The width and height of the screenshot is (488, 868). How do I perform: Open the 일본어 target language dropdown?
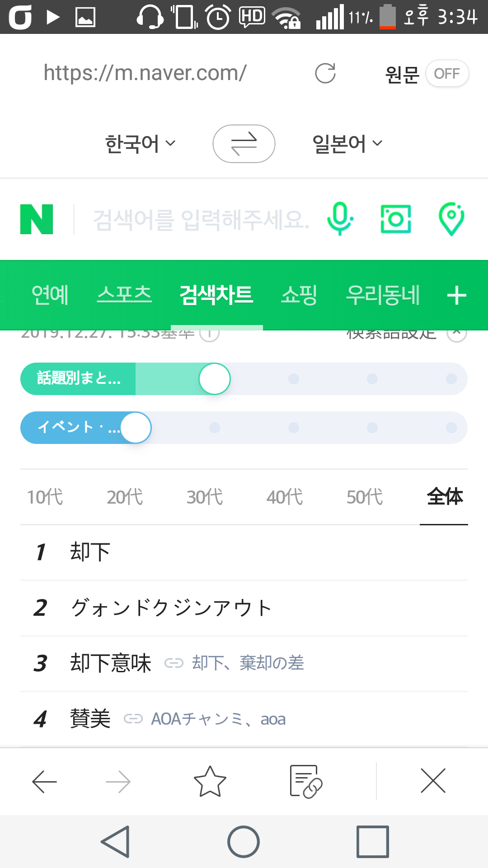point(347,144)
